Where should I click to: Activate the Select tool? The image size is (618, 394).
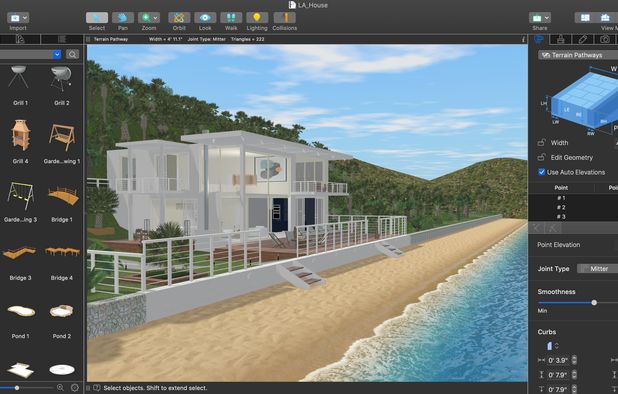point(97,18)
